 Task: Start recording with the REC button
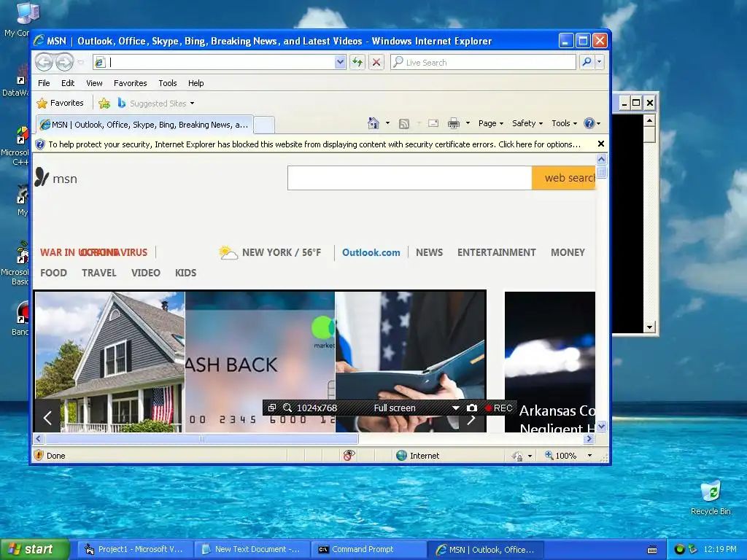(498, 408)
